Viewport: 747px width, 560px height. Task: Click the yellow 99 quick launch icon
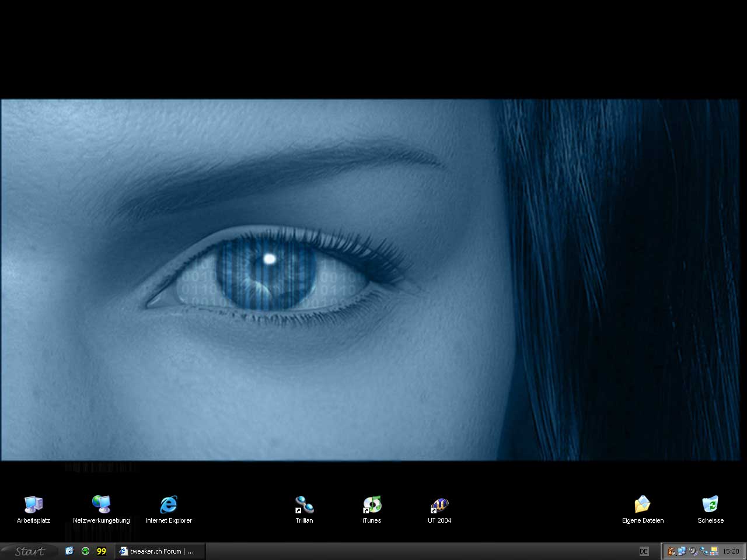[x=102, y=551]
